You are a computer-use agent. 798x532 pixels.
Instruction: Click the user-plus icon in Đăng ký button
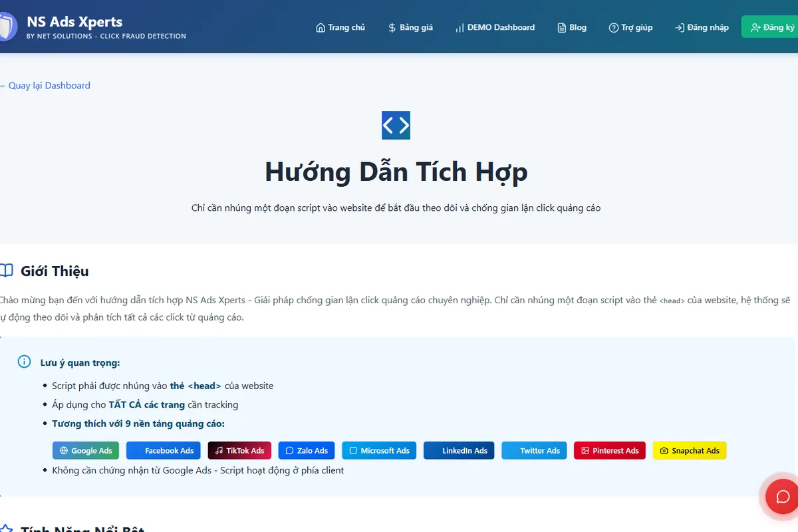click(x=755, y=27)
